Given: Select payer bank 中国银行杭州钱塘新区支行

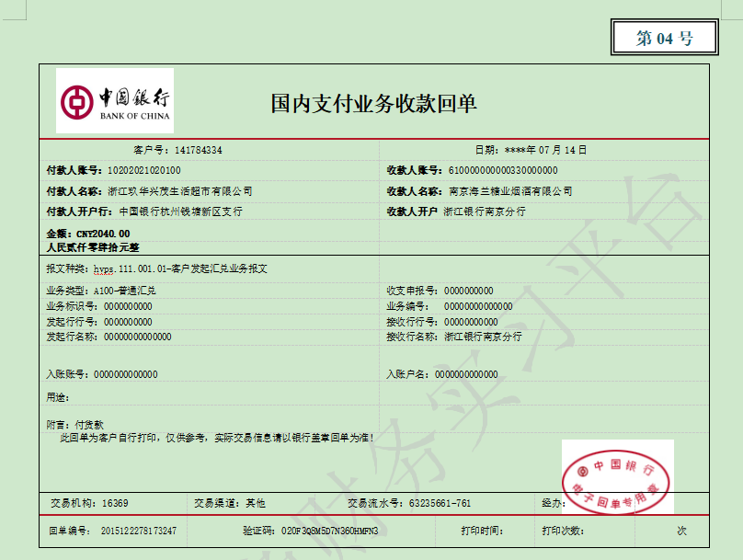Looking at the screenshot, I should [180, 211].
